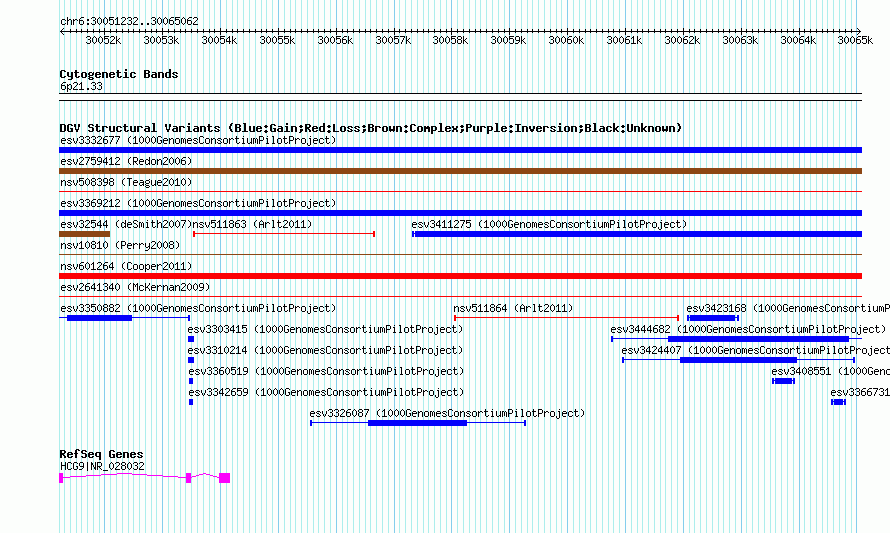Select the esv3332677 variant label
The image size is (890, 533).
click(198, 140)
